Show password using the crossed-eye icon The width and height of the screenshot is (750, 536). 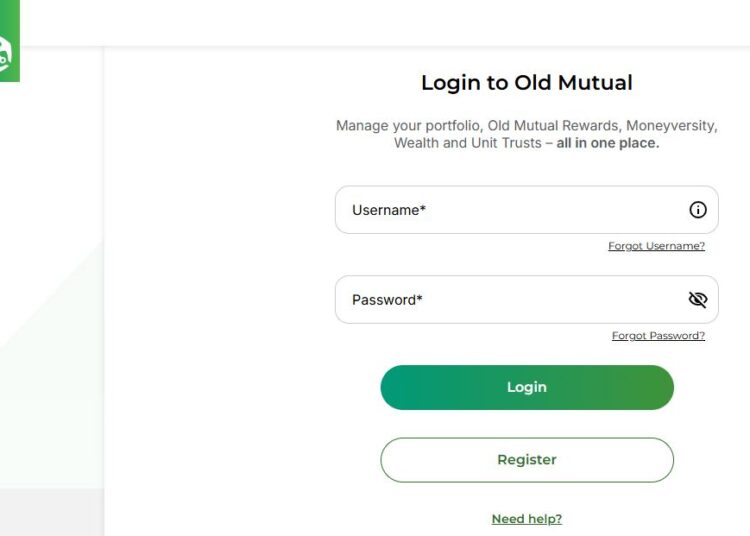698,299
